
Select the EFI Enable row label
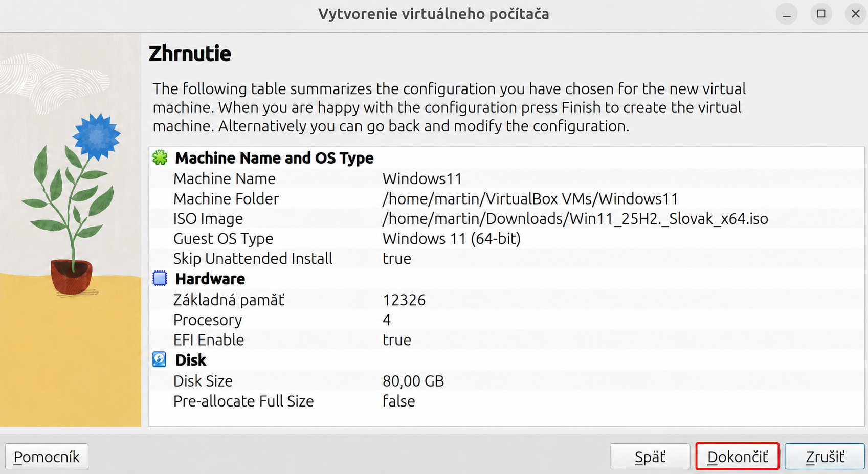(x=209, y=340)
